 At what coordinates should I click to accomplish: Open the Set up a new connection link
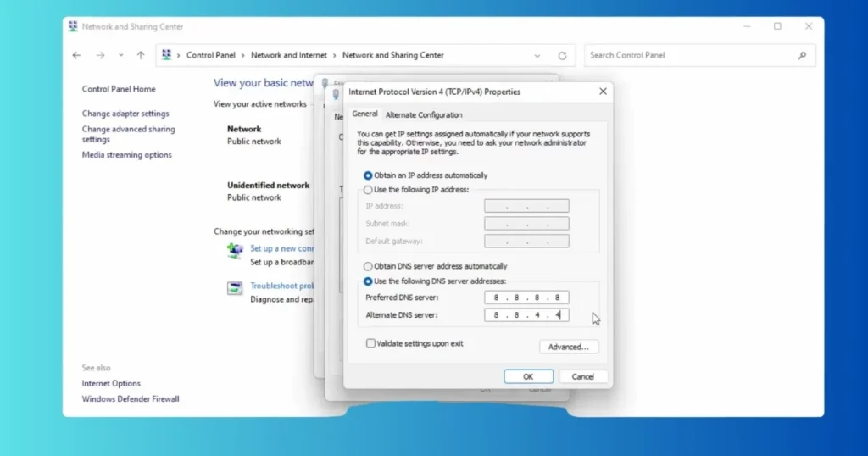click(x=281, y=249)
